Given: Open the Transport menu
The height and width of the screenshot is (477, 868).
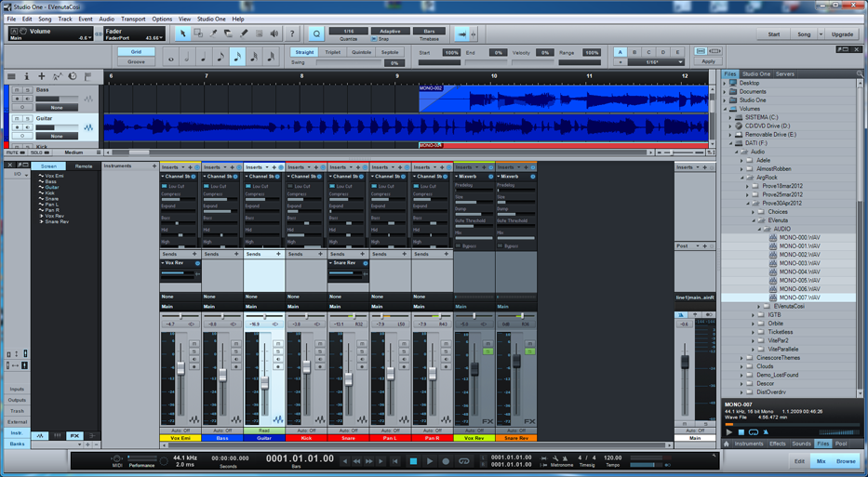Looking at the screenshot, I should tap(133, 19).
